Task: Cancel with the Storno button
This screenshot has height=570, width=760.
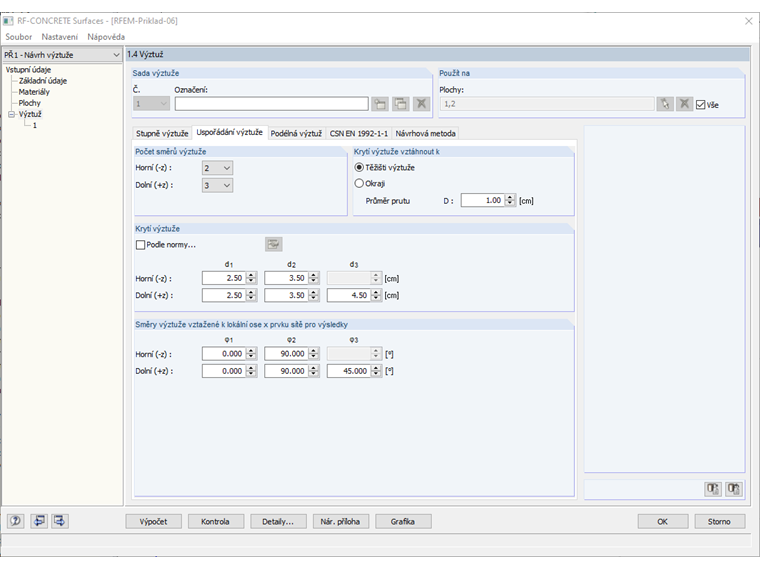Action: 719,522
